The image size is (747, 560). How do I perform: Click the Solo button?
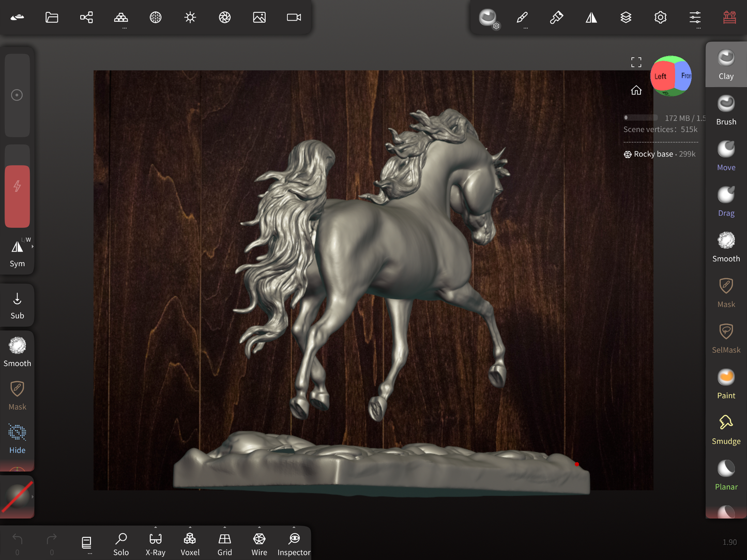pos(121,544)
